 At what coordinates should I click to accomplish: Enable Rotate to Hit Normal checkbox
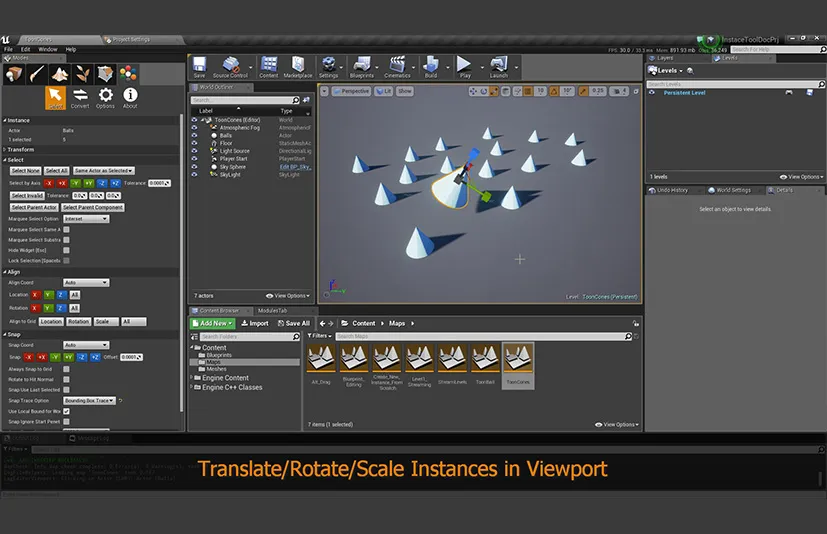pyautogui.click(x=66, y=379)
